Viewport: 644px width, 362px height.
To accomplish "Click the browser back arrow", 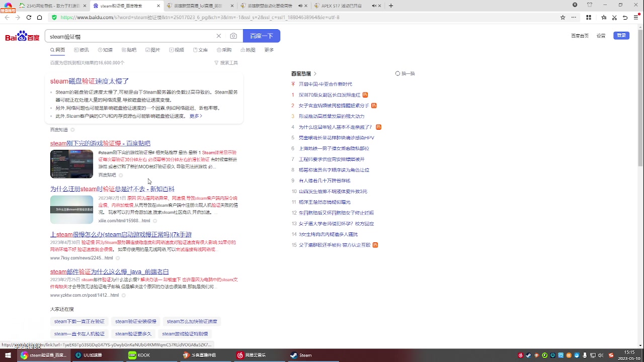I will point(7,17).
